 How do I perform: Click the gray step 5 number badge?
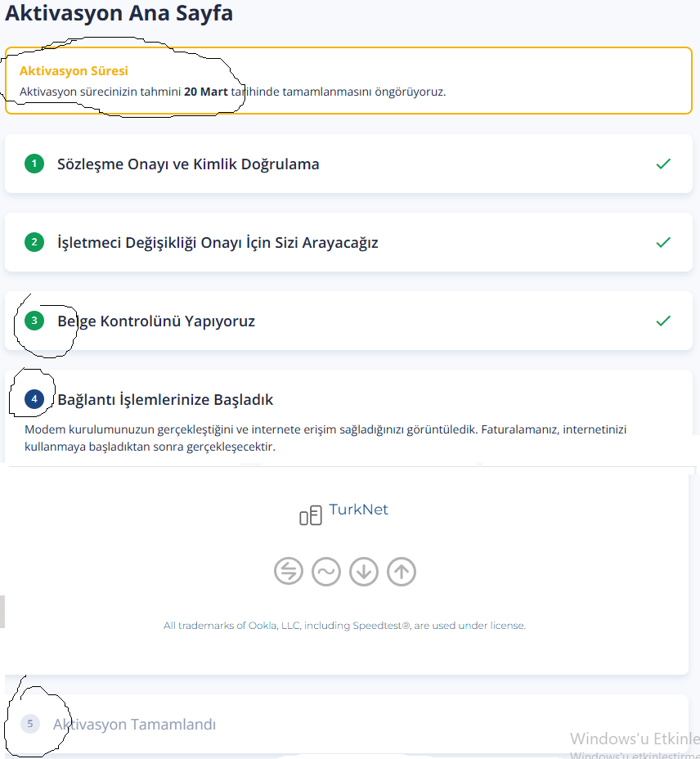click(30, 724)
